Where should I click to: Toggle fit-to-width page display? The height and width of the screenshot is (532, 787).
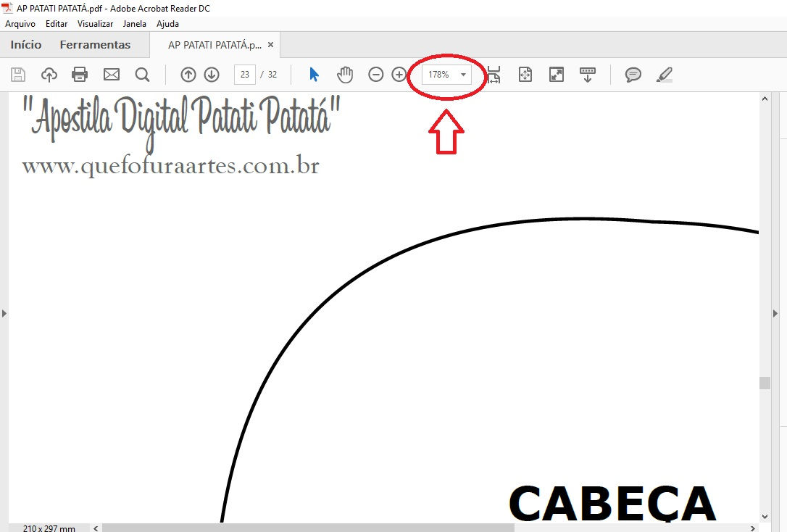494,74
